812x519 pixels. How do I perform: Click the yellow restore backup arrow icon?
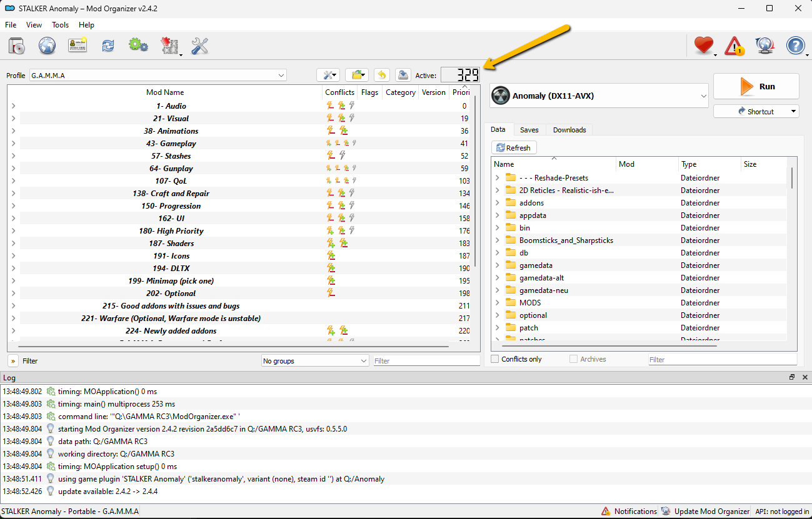click(382, 75)
